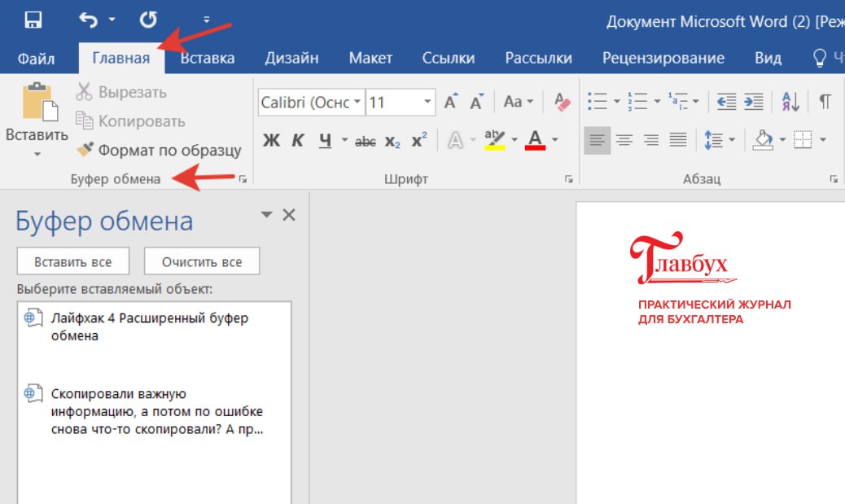This screenshot has height=504, width=845.
Task: Open the Файл menu tab
Action: pyautogui.click(x=36, y=58)
